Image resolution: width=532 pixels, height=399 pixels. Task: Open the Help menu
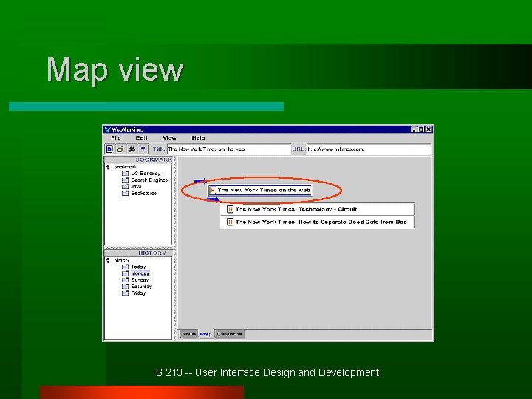point(198,137)
